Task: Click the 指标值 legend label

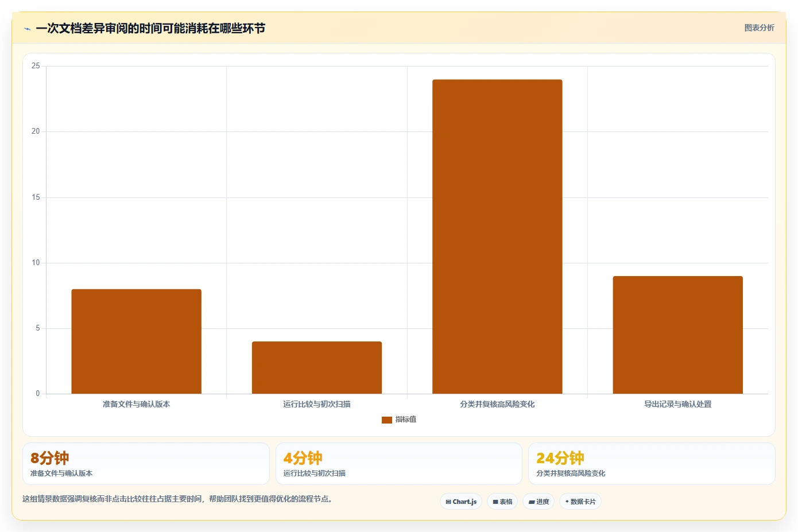Action: pyautogui.click(x=406, y=420)
